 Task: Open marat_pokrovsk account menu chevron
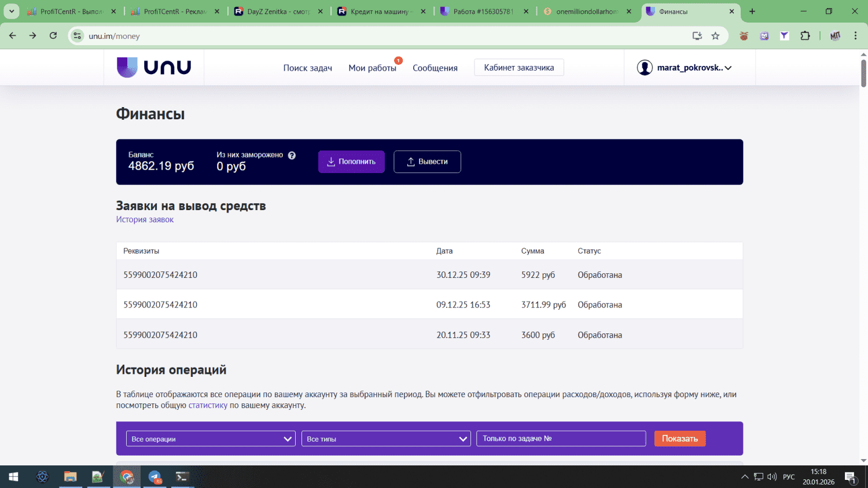(728, 68)
